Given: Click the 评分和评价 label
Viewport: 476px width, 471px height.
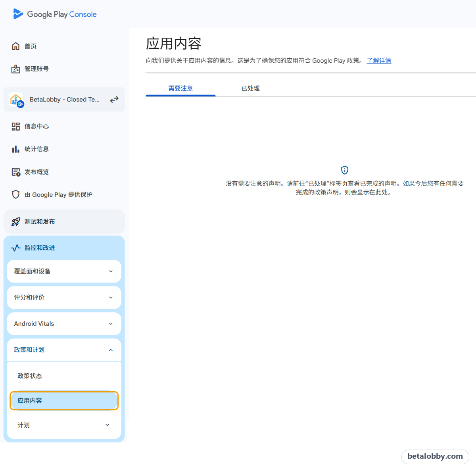Looking at the screenshot, I should click(x=29, y=298).
